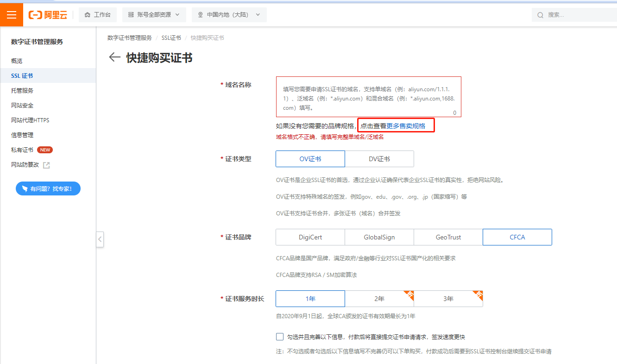Click the region location pin icon

tap(201, 15)
